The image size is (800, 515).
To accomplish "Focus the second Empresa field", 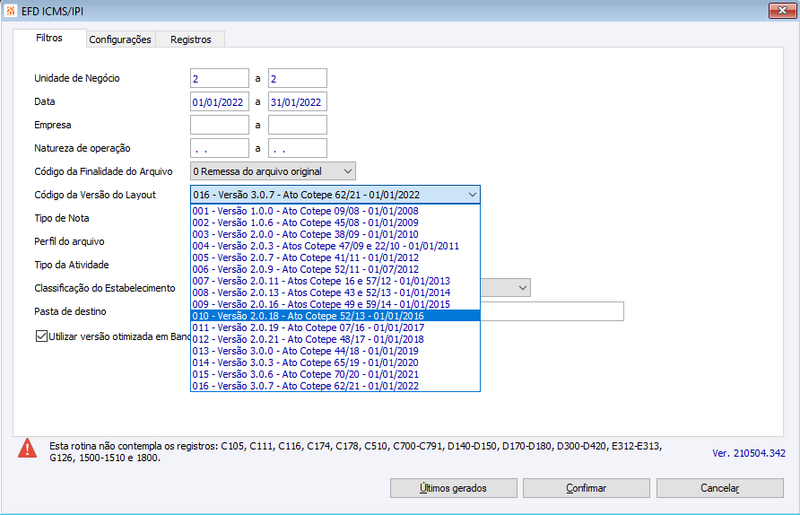I will tap(297, 125).
